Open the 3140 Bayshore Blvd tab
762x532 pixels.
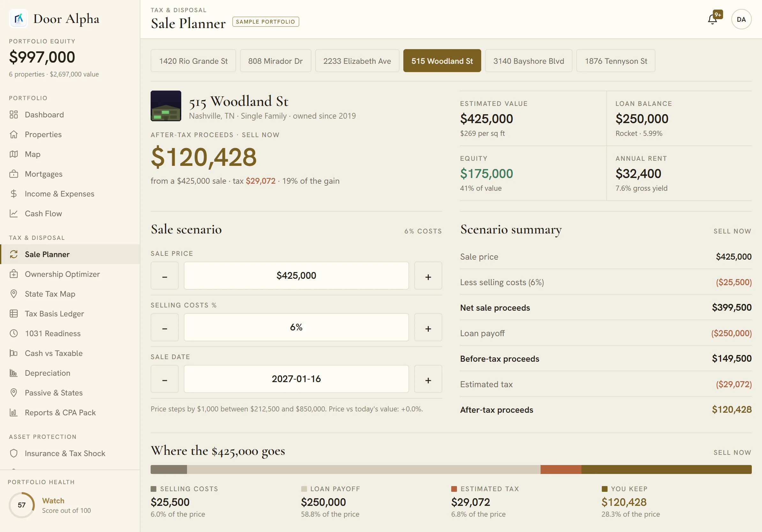click(x=528, y=61)
